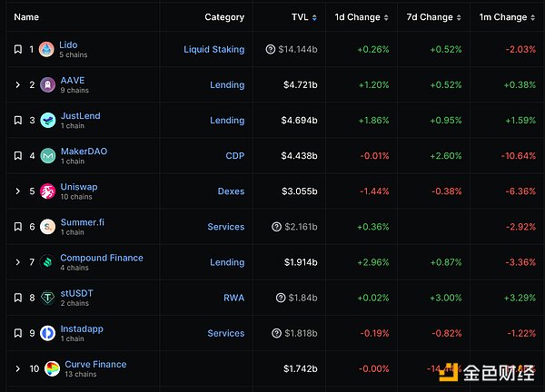
Task: Click the JustLend logo icon
Action: (47, 121)
